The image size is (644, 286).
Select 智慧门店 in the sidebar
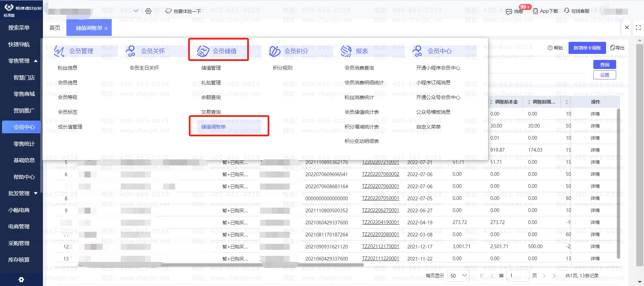click(24, 77)
